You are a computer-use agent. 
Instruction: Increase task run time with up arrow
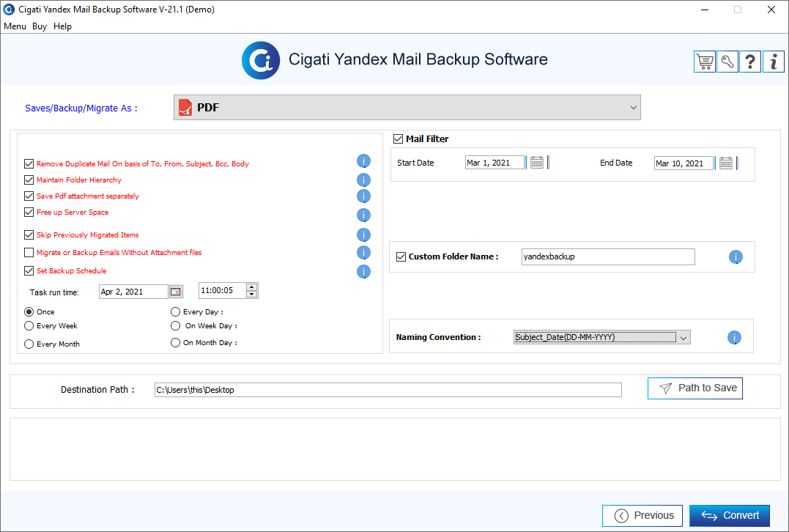click(251, 287)
